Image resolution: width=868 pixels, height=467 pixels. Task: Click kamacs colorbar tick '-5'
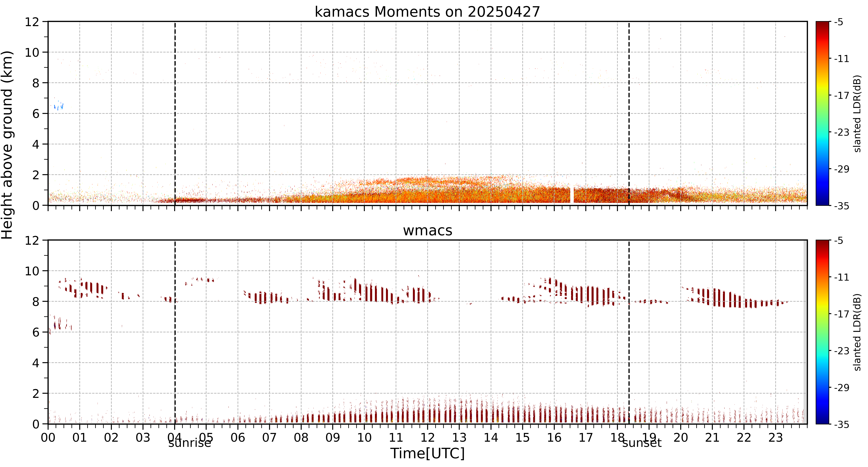click(839, 22)
